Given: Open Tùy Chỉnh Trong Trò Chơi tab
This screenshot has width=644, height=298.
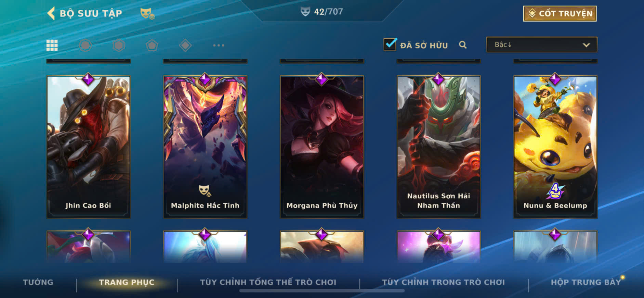Looking at the screenshot, I should tap(443, 282).
